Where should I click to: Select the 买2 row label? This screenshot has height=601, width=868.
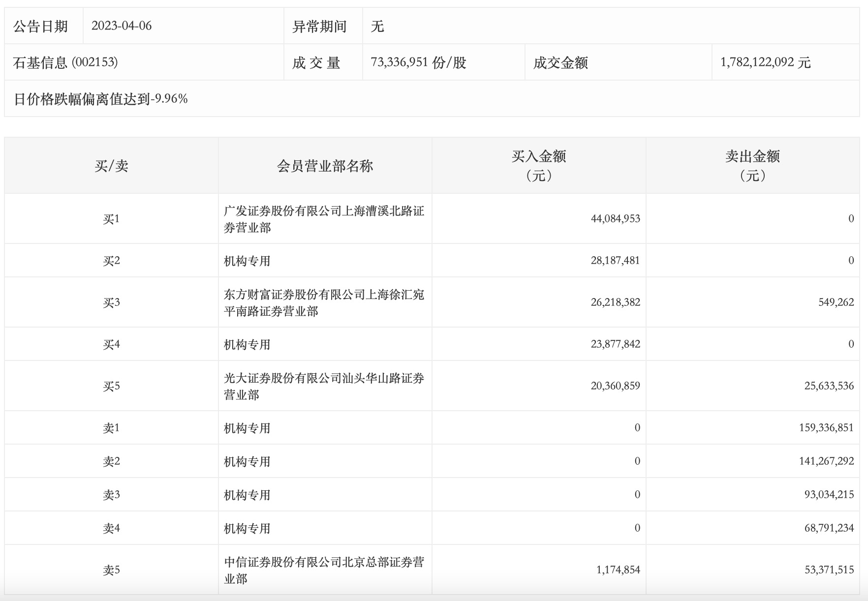(111, 261)
